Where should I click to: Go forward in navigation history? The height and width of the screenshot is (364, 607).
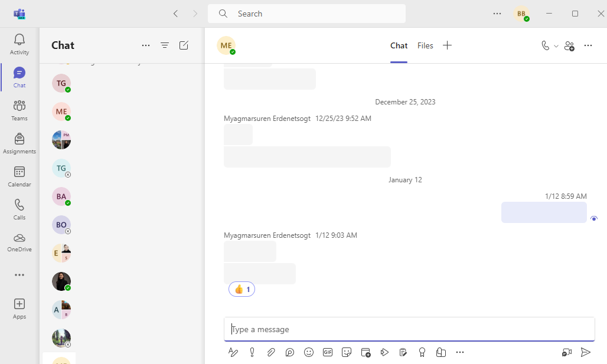point(195,14)
